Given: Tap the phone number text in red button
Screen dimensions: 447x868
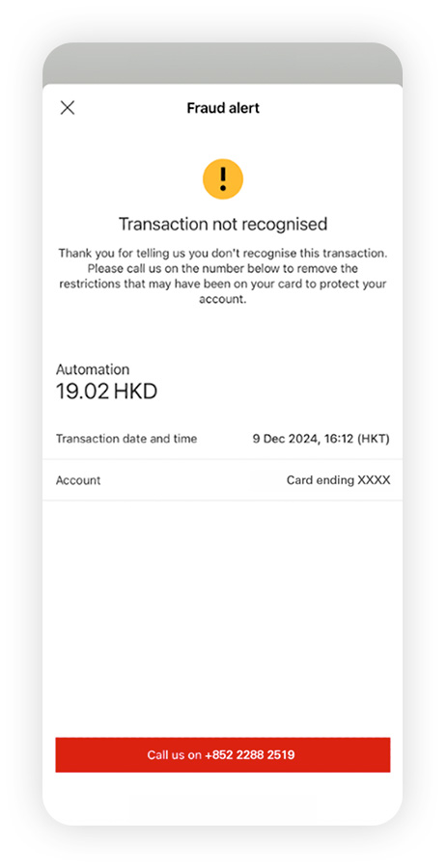Looking at the screenshot, I should click(249, 754).
